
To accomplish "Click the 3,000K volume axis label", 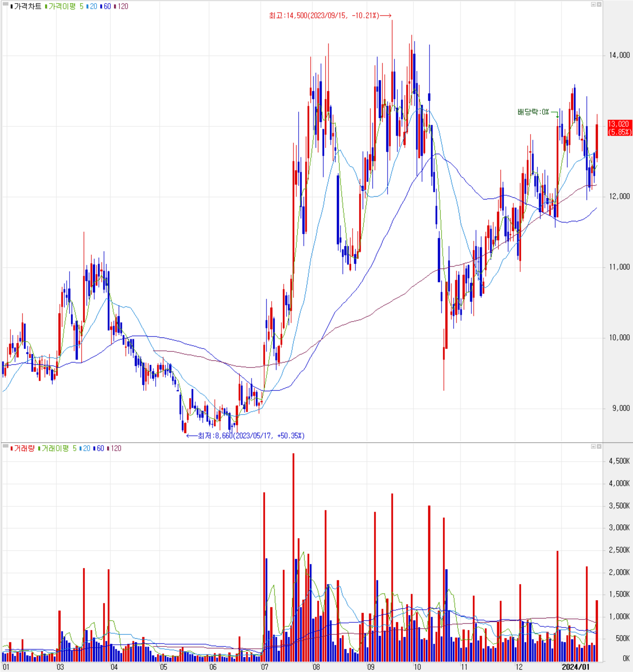I will coord(619,528).
